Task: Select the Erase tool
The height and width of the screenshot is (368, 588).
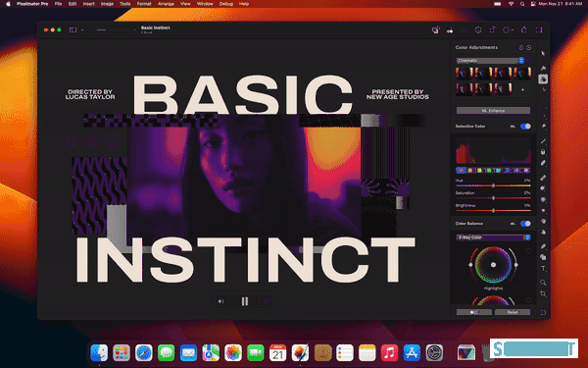Action: (543, 163)
